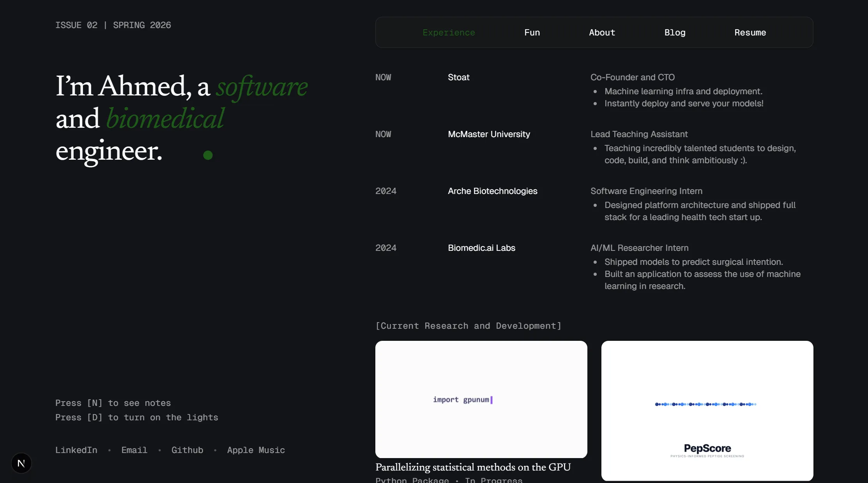Open the Blog section
868x483 pixels.
pyautogui.click(x=675, y=32)
